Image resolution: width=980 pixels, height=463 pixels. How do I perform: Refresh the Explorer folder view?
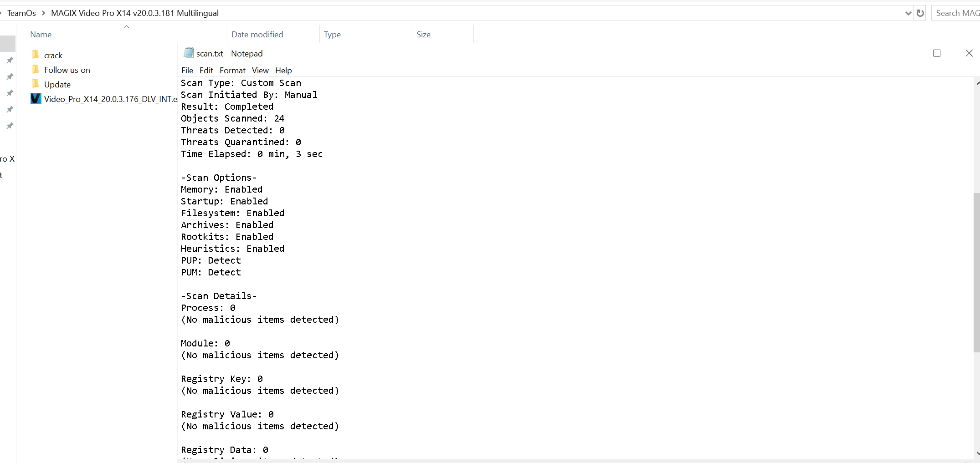pyautogui.click(x=920, y=13)
